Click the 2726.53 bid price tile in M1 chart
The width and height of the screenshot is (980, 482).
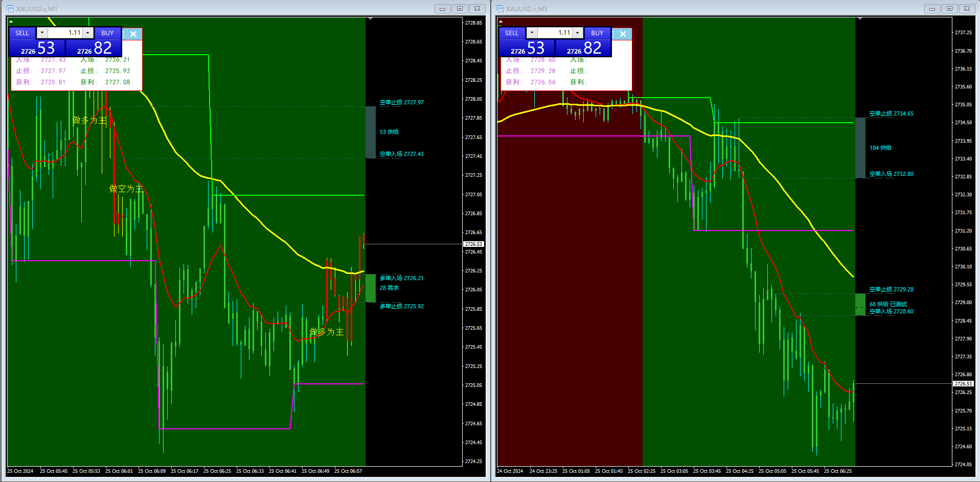(37, 48)
